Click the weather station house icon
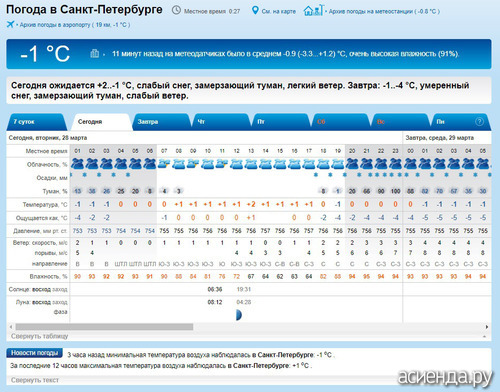Viewport: 500px width, 392px height. pos(313,10)
